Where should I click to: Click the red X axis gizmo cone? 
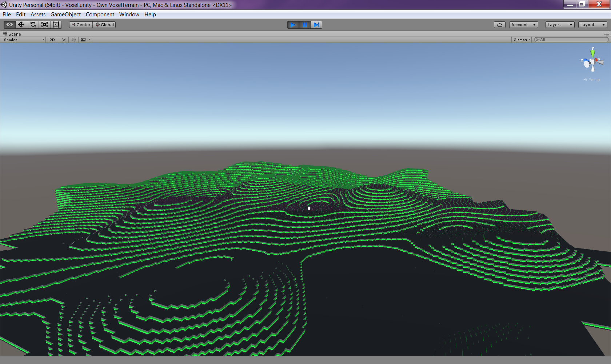tap(596, 60)
